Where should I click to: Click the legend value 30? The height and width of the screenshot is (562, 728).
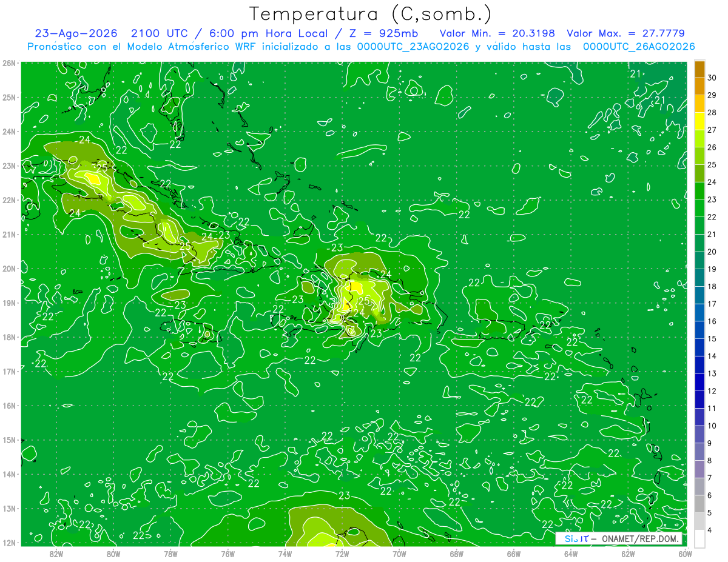pyautogui.click(x=712, y=78)
